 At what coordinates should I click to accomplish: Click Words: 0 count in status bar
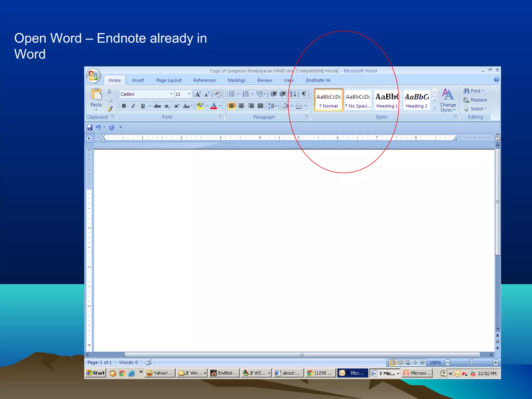click(129, 362)
